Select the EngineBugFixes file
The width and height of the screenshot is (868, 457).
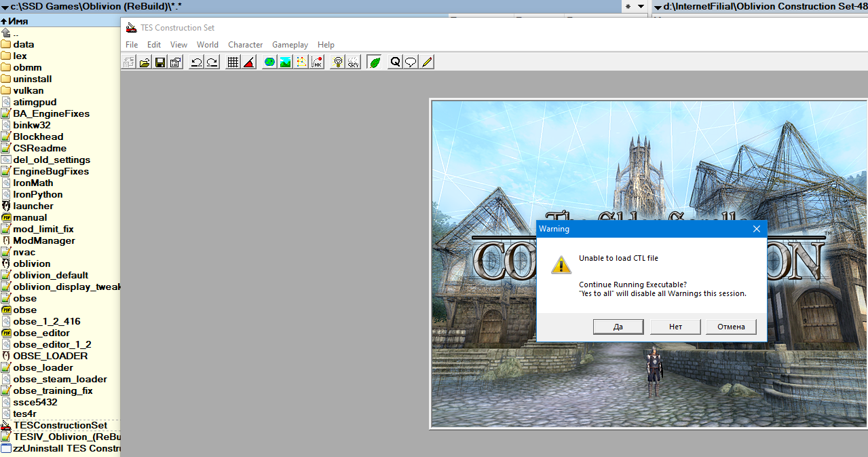[51, 171]
